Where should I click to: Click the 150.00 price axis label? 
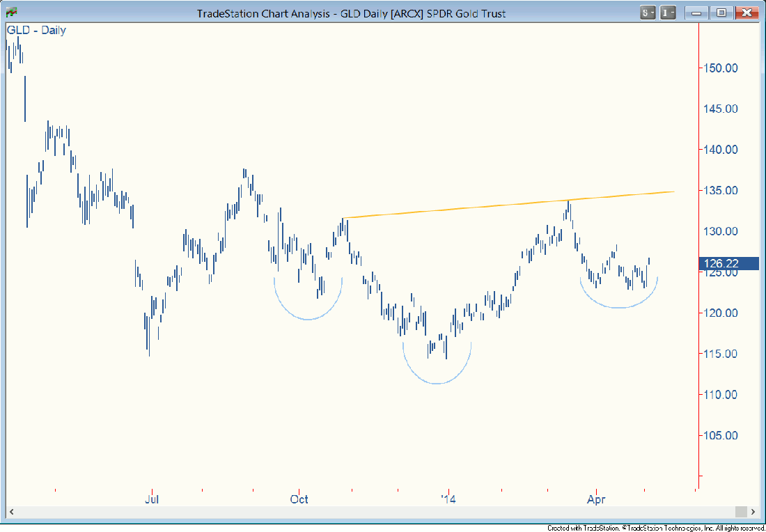[x=721, y=68]
